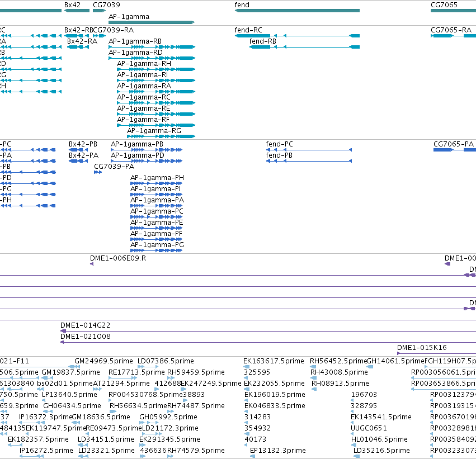Select EST EK232055.5prime
This screenshot has width=476, height=459.
click(x=275, y=384)
